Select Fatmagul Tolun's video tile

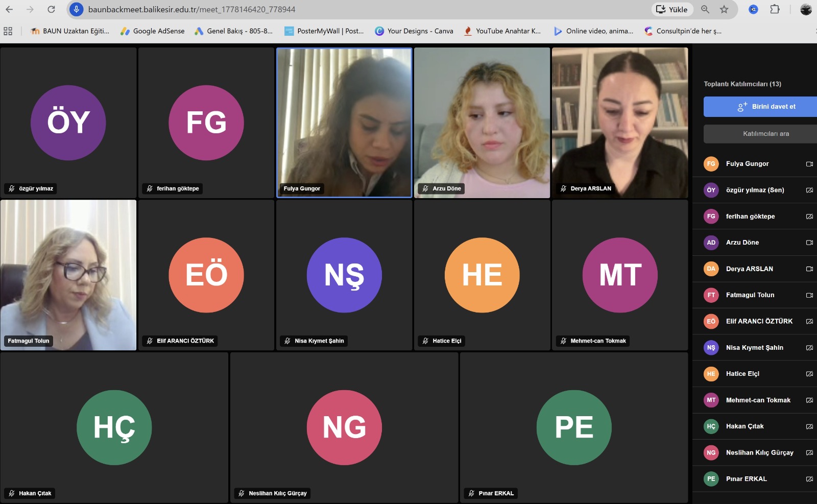[68, 275]
